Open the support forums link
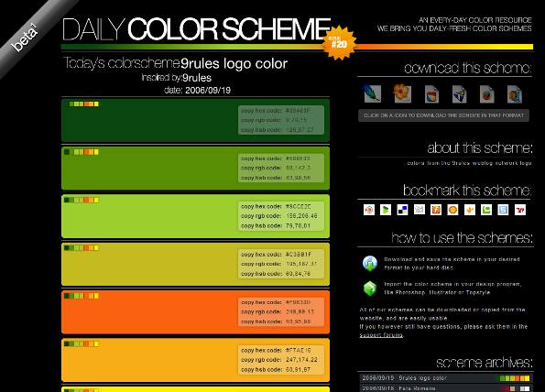The image size is (545, 392). coord(381,335)
